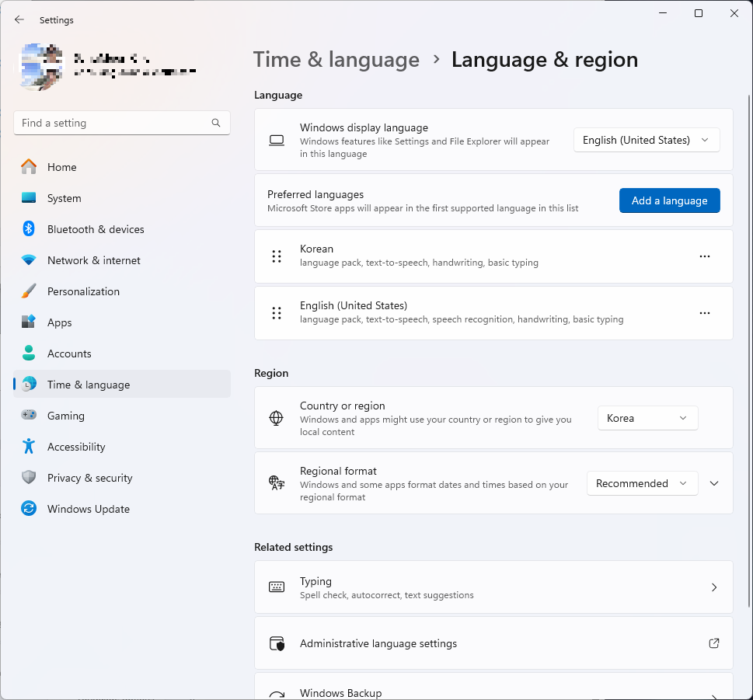753x700 pixels.
Task: Open the Windows display language dropdown
Action: click(647, 140)
